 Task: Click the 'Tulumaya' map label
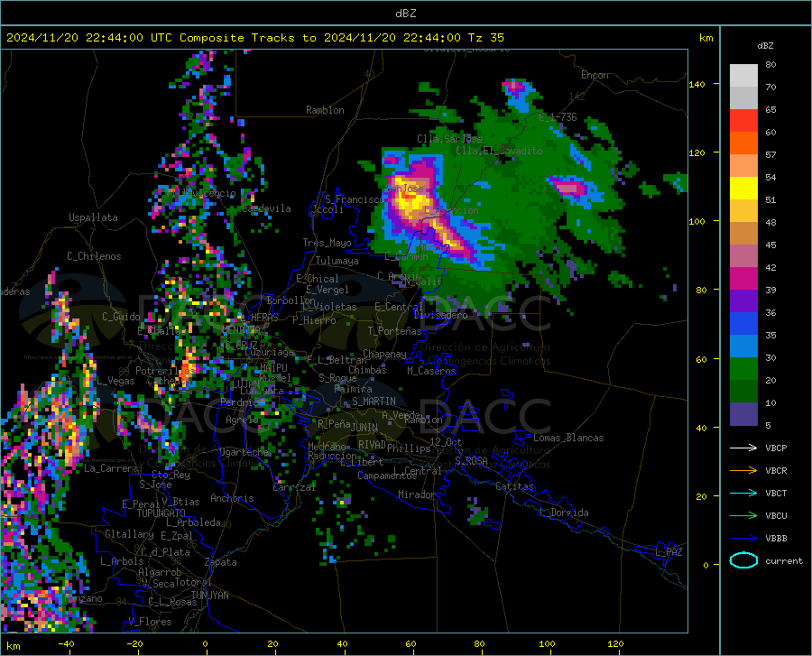(337, 261)
